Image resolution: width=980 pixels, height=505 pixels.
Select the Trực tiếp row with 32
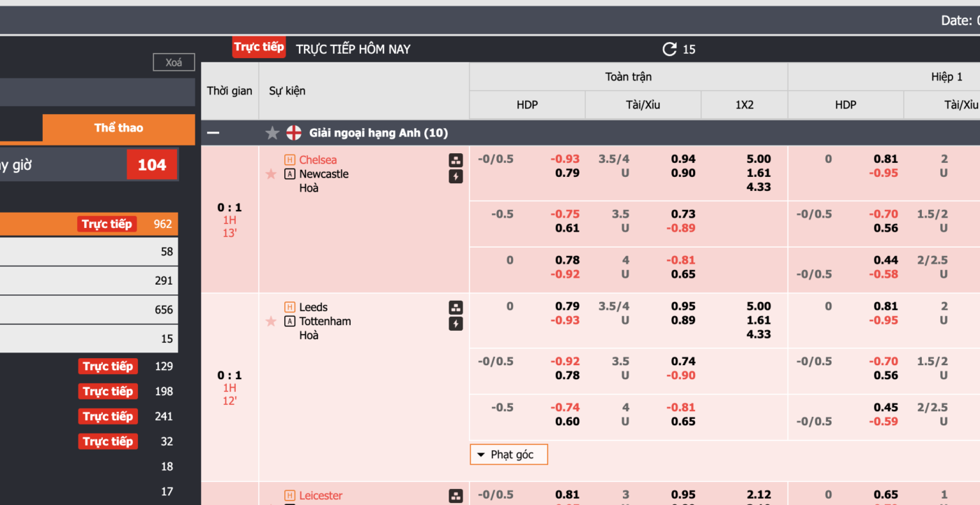point(89,442)
